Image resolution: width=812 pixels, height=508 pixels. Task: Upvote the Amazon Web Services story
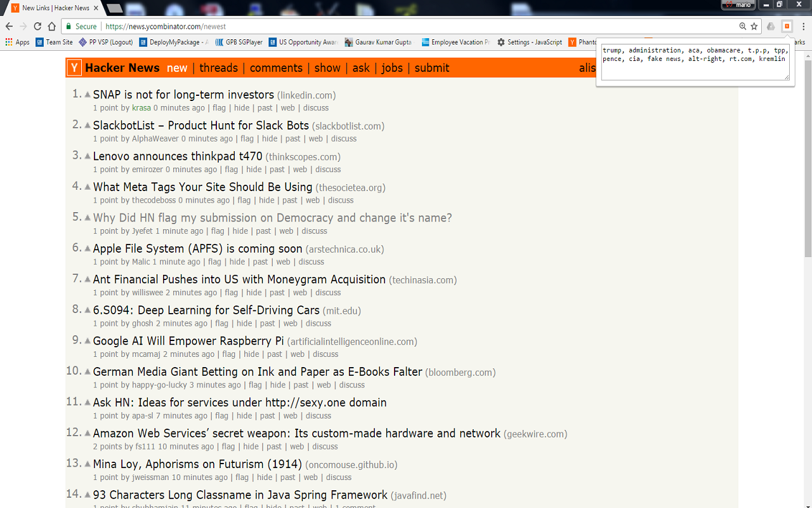[x=88, y=434]
